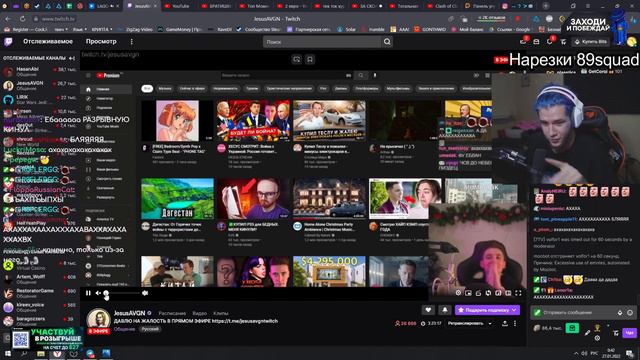This screenshot has height=360, width=640.
Task: Open the Отслеживаемое tab
Action: click(48, 42)
